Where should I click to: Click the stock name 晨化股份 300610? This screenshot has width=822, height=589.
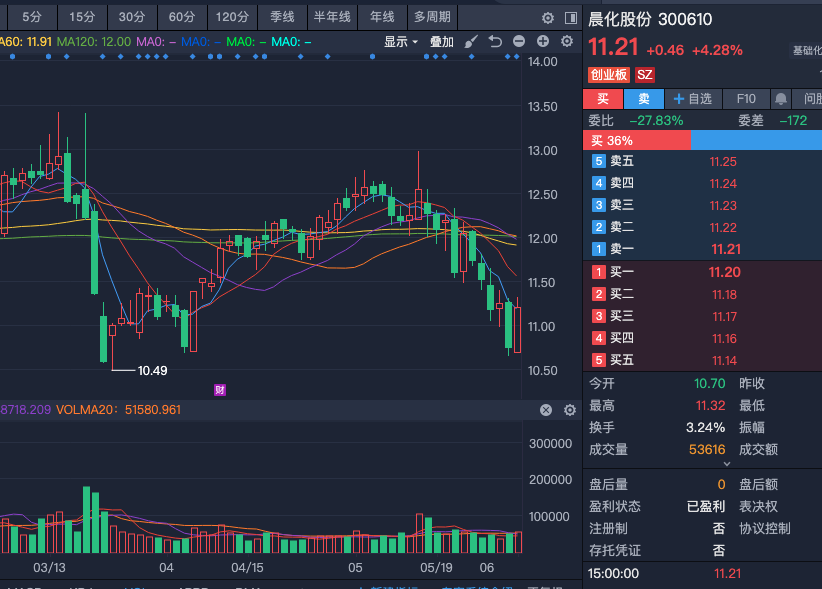(650, 19)
